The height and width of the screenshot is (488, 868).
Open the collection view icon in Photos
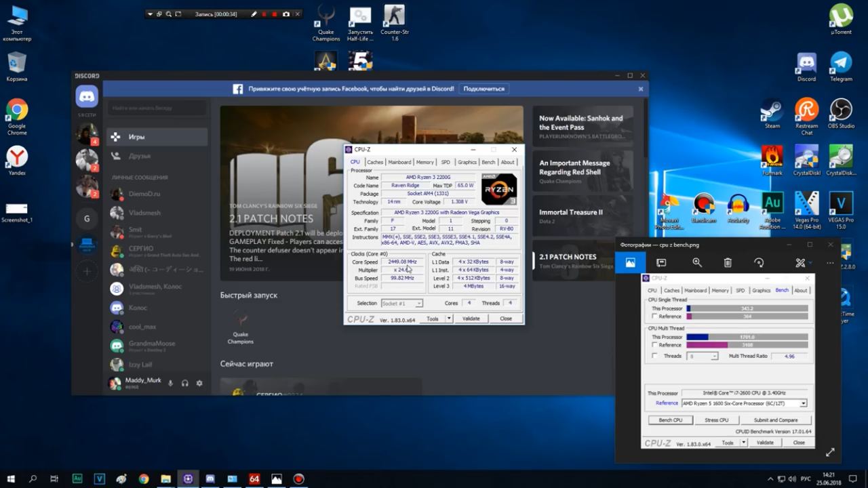631,263
